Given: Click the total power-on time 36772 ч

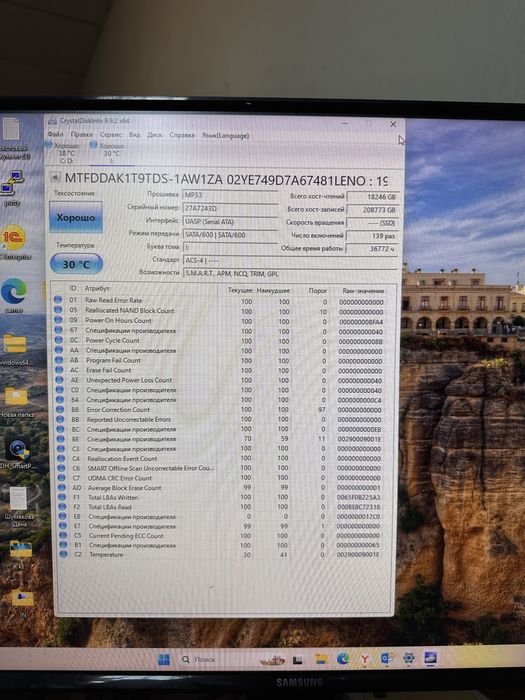Looking at the screenshot, I should 372,249.
